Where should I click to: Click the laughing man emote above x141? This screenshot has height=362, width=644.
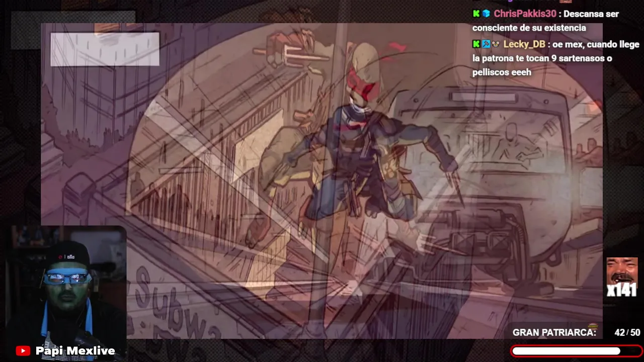coord(622,270)
